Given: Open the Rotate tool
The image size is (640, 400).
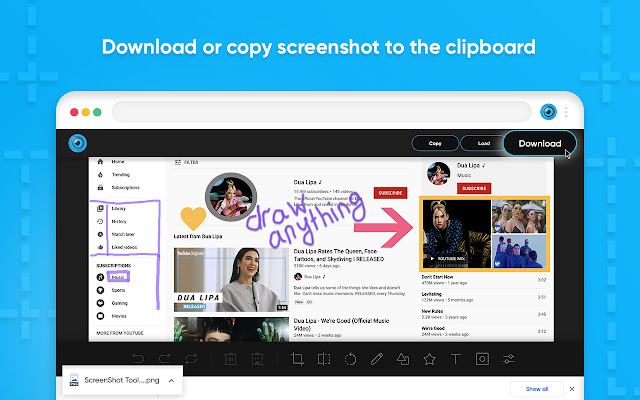Looking at the screenshot, I should (x=350, y=358).
